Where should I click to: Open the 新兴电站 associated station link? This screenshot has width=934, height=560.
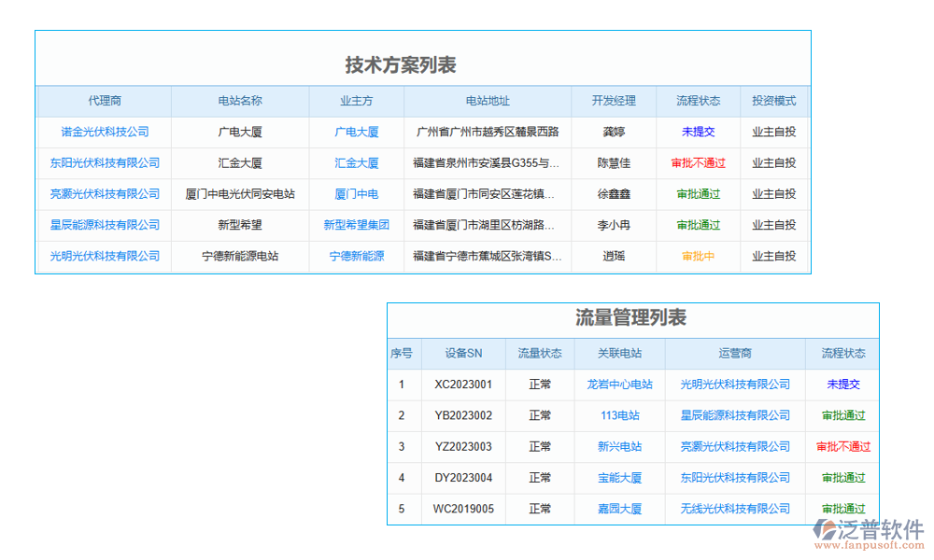click(619, 446)
